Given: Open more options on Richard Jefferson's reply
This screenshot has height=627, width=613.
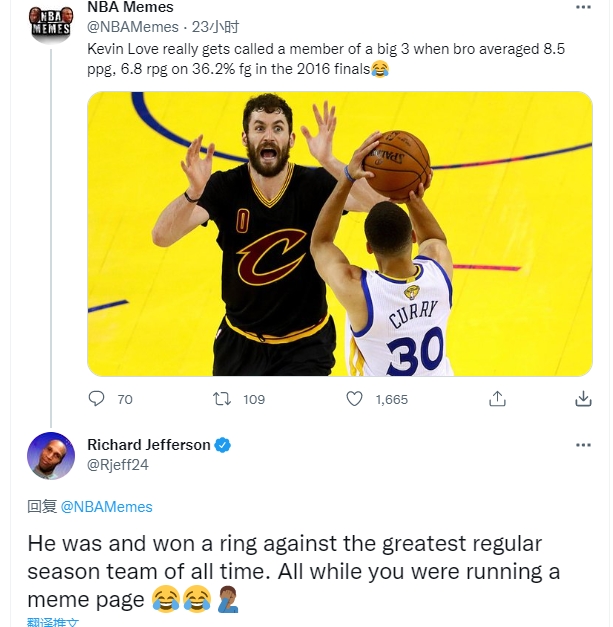Looking at the screenshot, I should (584, 445).
